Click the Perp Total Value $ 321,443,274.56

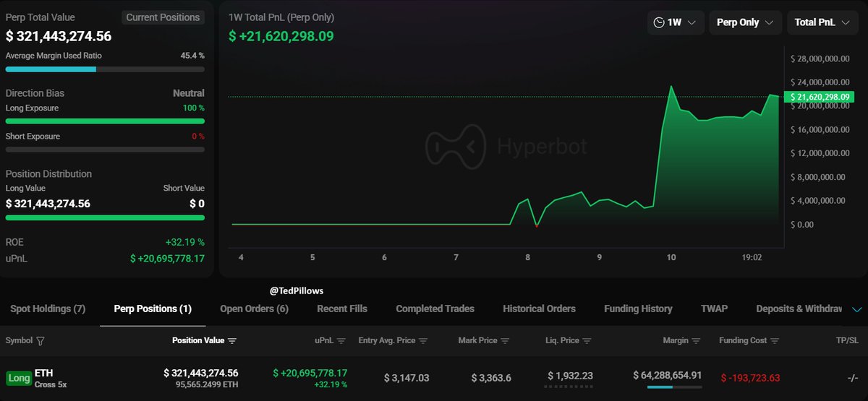[59, 36]
